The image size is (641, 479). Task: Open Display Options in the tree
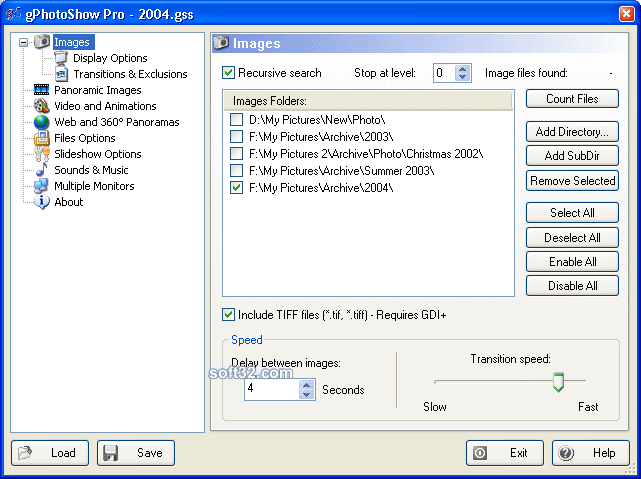pyautogui.click(x=110, y=58)
